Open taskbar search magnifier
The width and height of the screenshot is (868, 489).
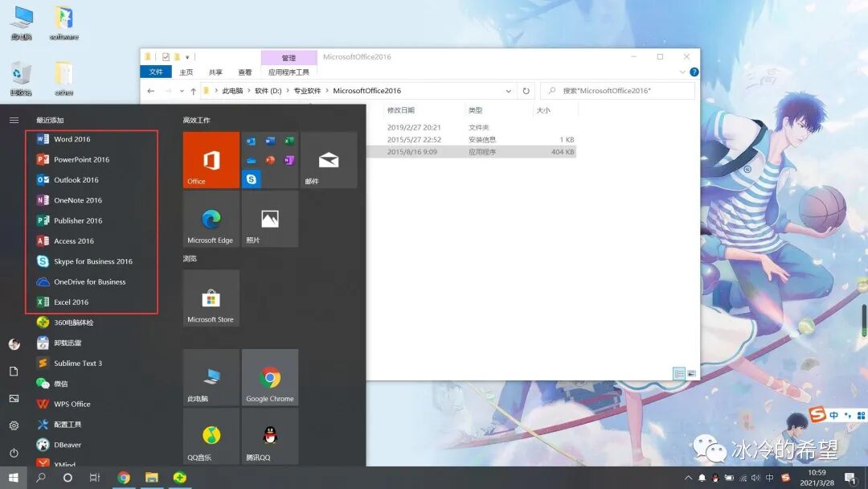[40, 478]
